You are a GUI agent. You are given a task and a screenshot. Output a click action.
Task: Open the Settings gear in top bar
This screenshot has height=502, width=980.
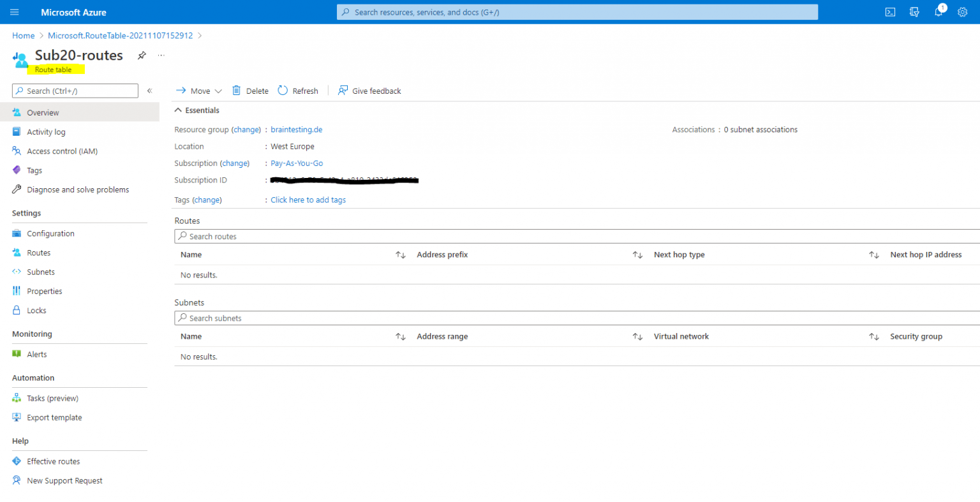[x=962, y=11]
